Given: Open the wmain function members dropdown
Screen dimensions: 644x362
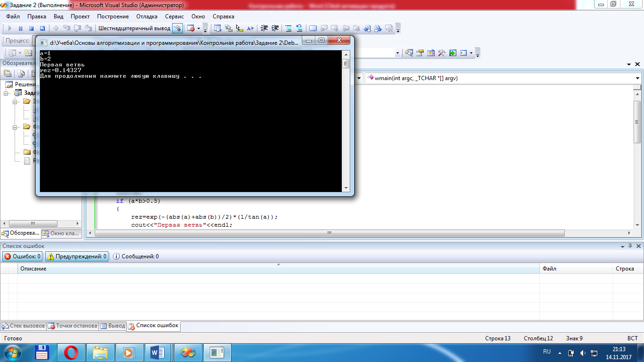Looking at the screenshot, I should [637, 78].
